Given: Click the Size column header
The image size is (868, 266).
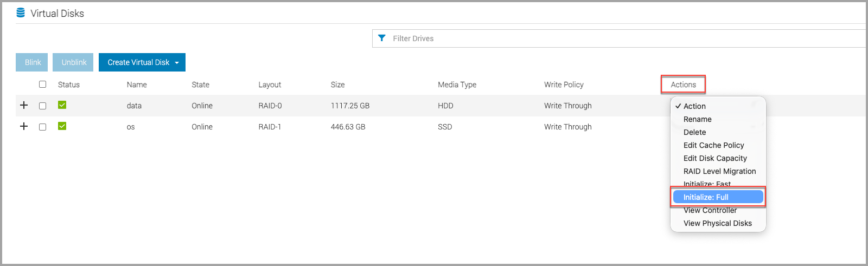Looking at the screenshot, I should (337, 85).
